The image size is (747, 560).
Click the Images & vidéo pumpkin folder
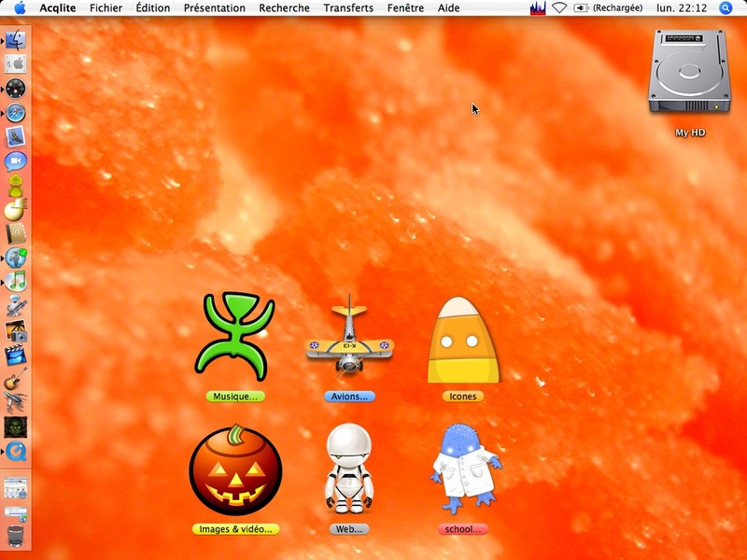tap(235, 470)
